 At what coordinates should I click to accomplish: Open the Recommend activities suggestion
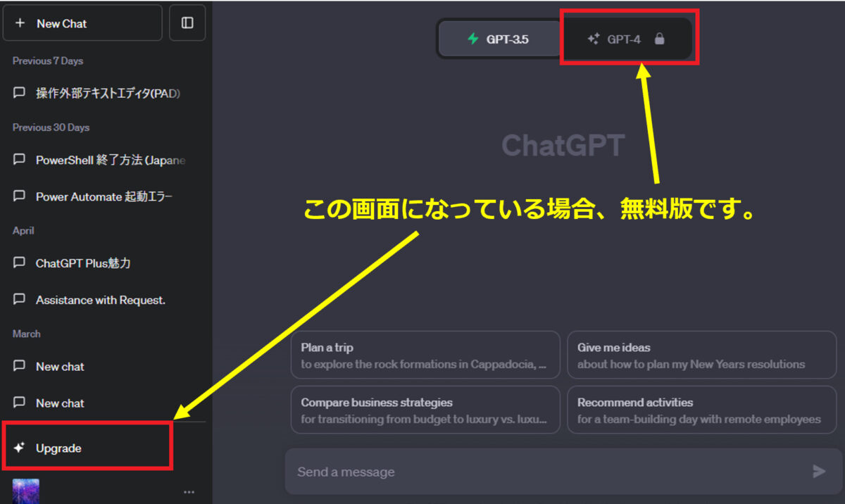click(701, 410)
